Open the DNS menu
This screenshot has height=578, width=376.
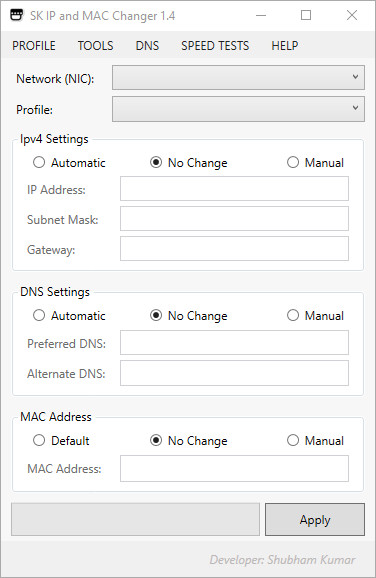tap(147, 46)
